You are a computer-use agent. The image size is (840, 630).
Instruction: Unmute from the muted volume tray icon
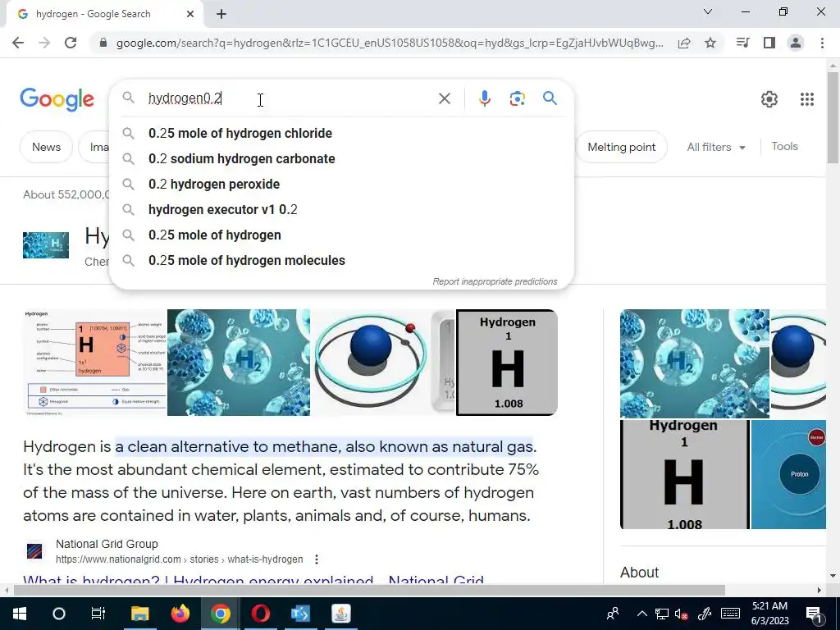682,614
